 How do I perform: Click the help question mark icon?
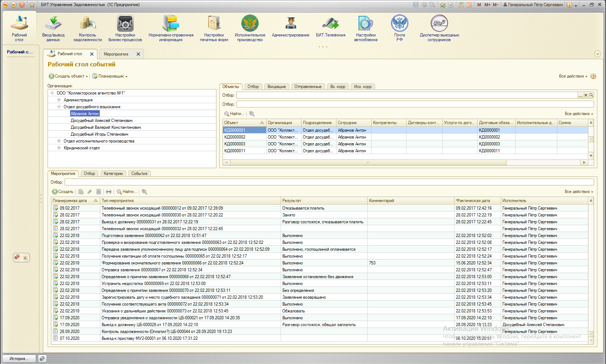[593, 76]
